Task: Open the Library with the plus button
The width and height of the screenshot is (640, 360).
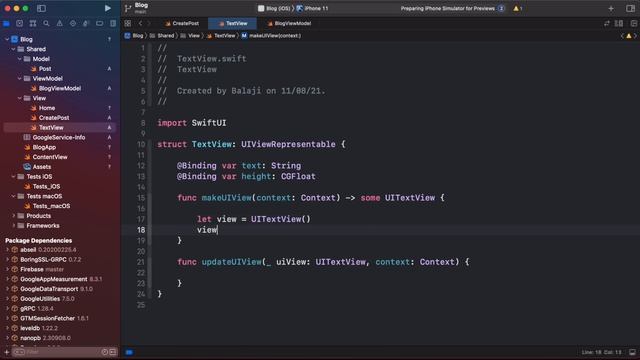Action: tap(611, 8)
